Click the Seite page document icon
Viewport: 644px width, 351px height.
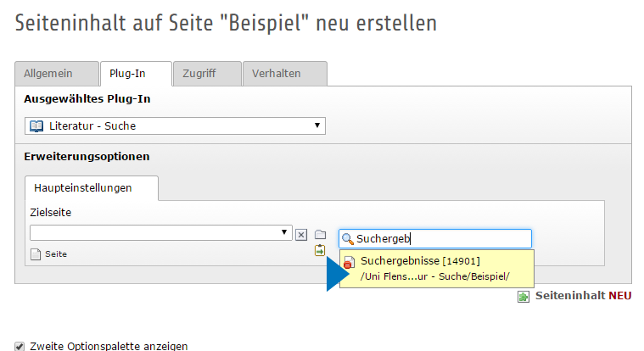[36, 253]
